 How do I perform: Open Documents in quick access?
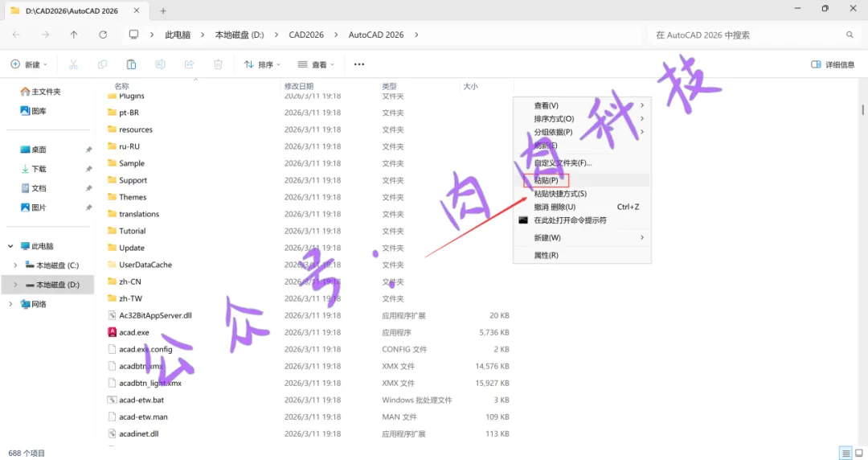tap(33, 188)
